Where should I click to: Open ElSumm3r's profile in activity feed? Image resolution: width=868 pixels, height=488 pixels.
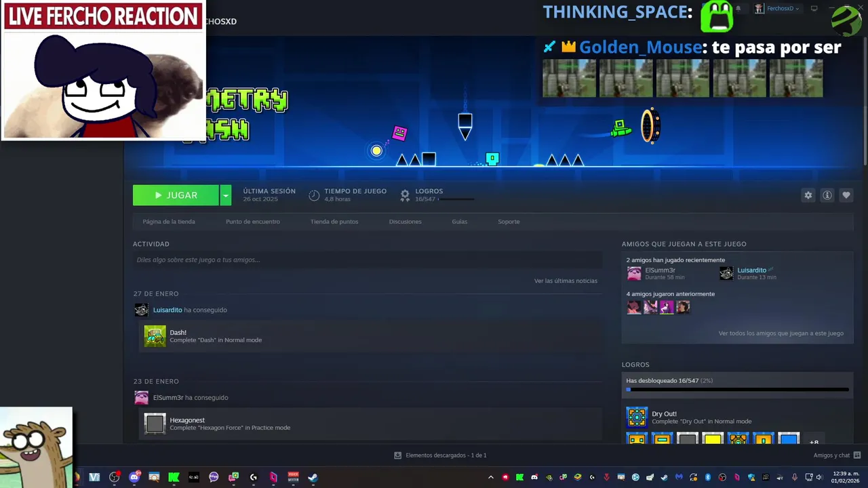tap(168, 398)
